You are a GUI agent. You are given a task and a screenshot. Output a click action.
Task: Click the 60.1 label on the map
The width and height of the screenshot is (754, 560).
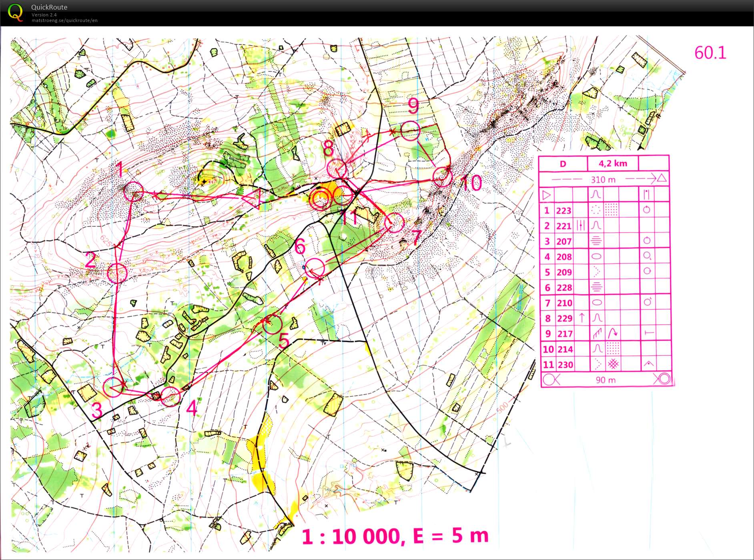[710, 53]
